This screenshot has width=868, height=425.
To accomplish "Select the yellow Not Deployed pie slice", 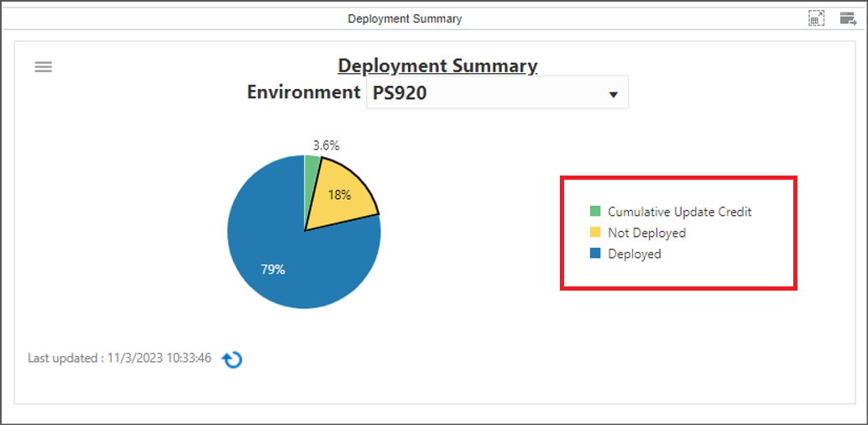I will [x=342, y=195].
